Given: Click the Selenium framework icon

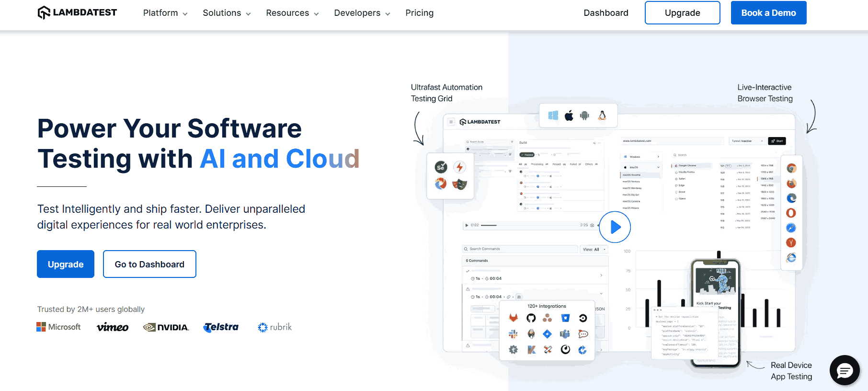Looking at the screenshot, I should tap(441, 167).
